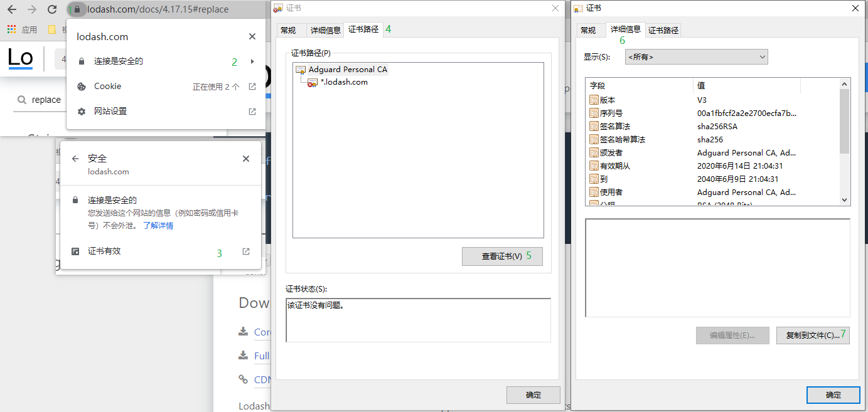Click the *.lodash.com certificate icon in tree
The height and width of the screenshot is (412, 868).
312,82
